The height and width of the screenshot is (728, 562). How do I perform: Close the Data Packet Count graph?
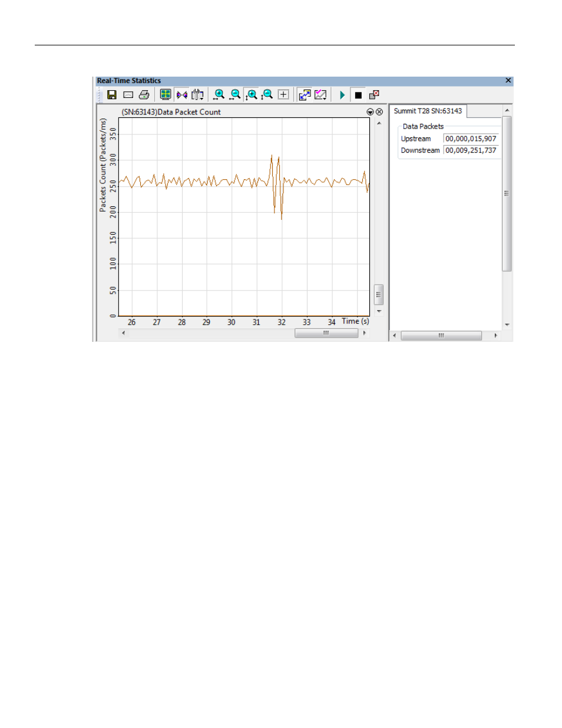click(379, 112)
